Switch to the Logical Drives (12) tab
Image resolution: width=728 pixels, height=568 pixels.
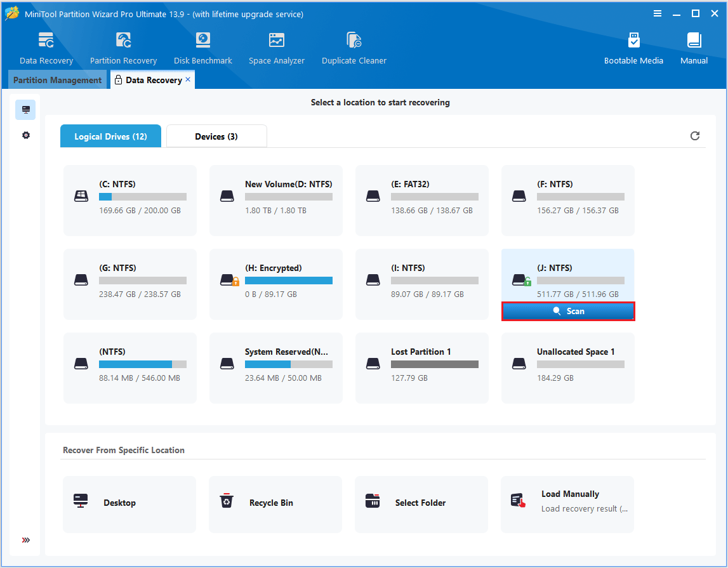pos(110,136)
